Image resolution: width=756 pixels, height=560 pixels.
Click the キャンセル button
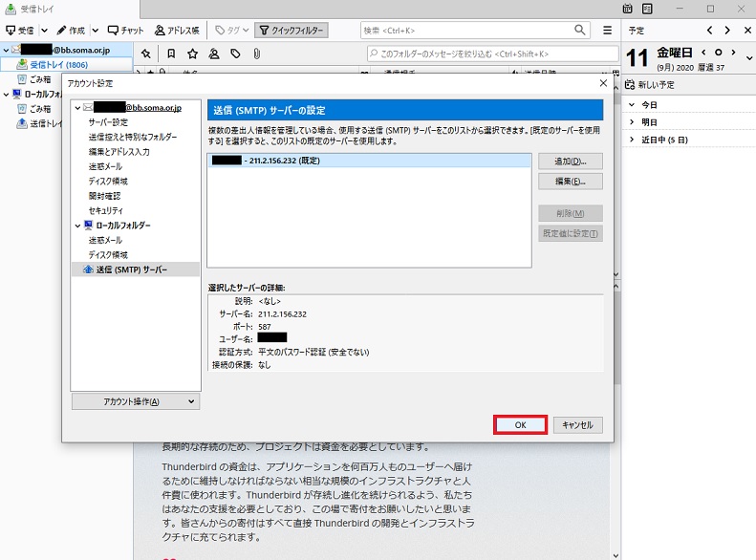577,425
